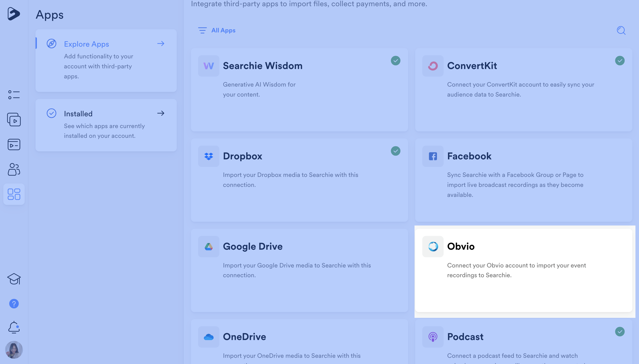Open the playlist/hubs sidebar icon

pyautogui.click(x=14, y=144)
